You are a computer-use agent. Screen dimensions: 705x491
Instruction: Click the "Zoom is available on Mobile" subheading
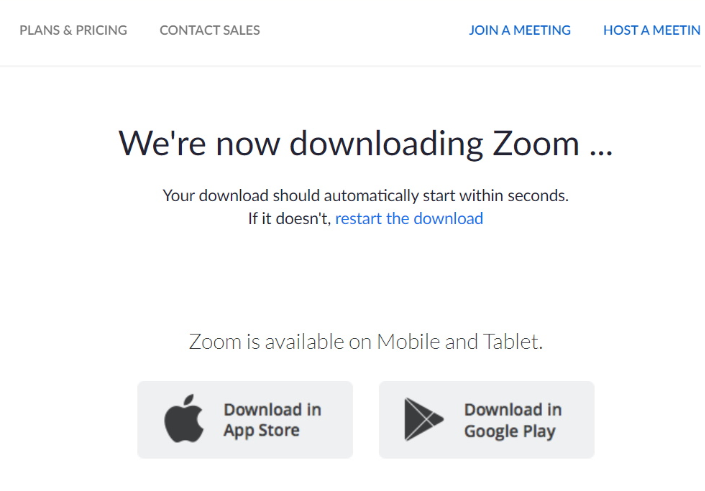point(366,342)
